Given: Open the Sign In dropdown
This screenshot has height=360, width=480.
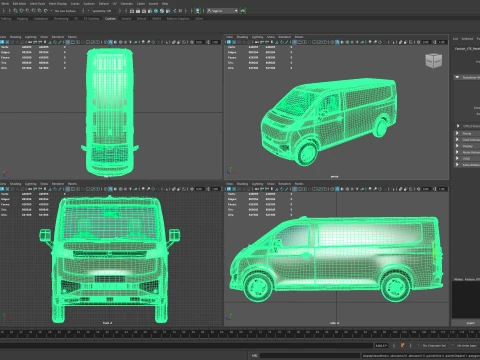Looking at the screenshot, I should 223,11.
